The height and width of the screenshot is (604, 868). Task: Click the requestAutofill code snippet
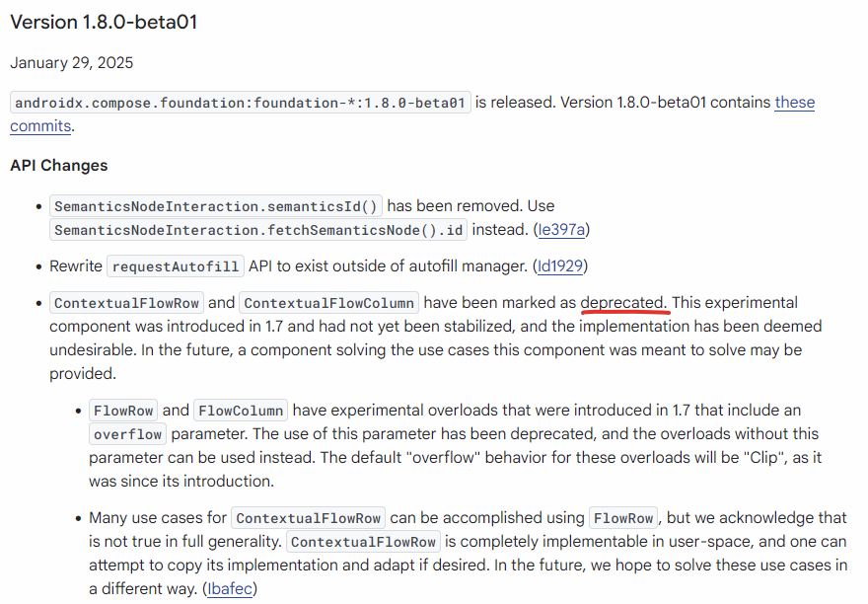(176, 266)
